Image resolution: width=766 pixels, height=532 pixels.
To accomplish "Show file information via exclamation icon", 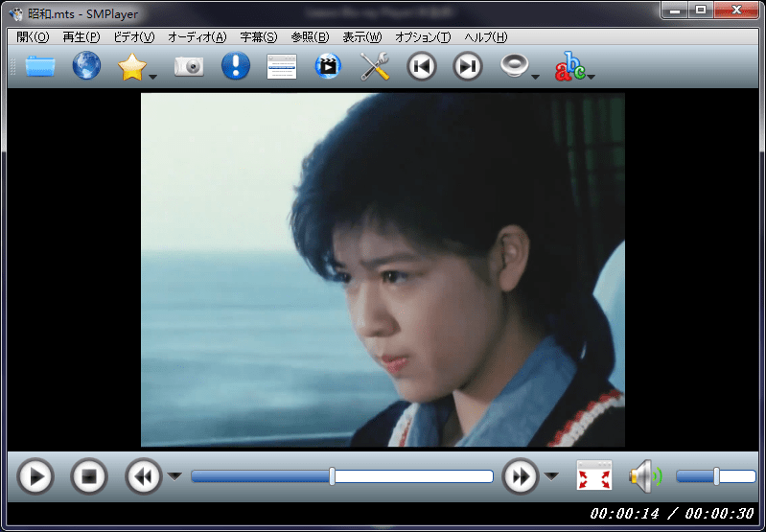I will [236, 65].
